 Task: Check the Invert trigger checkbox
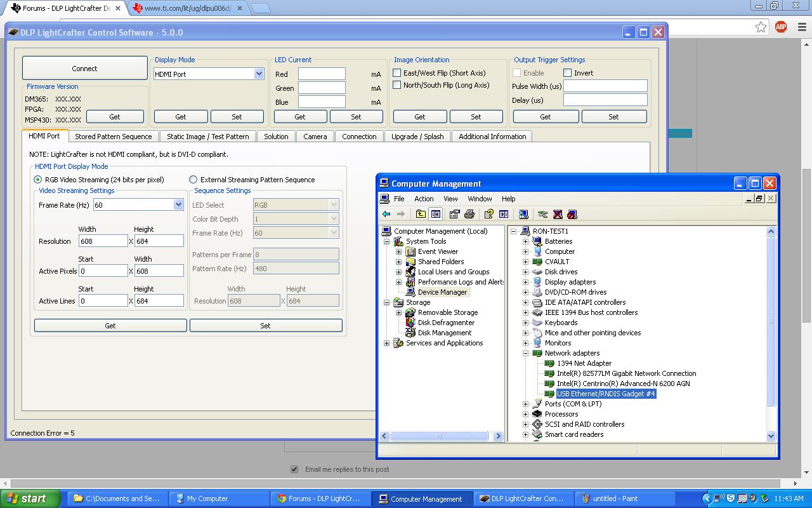click(x=568, y=73)
